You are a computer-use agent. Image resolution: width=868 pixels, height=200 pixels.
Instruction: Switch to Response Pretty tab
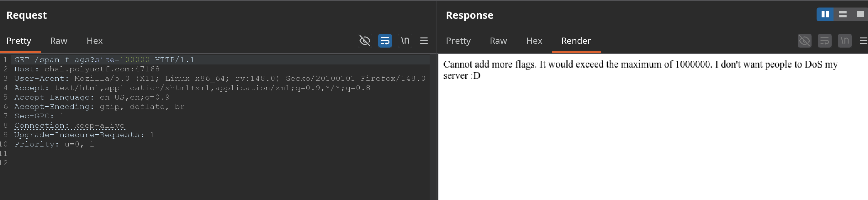458,41
